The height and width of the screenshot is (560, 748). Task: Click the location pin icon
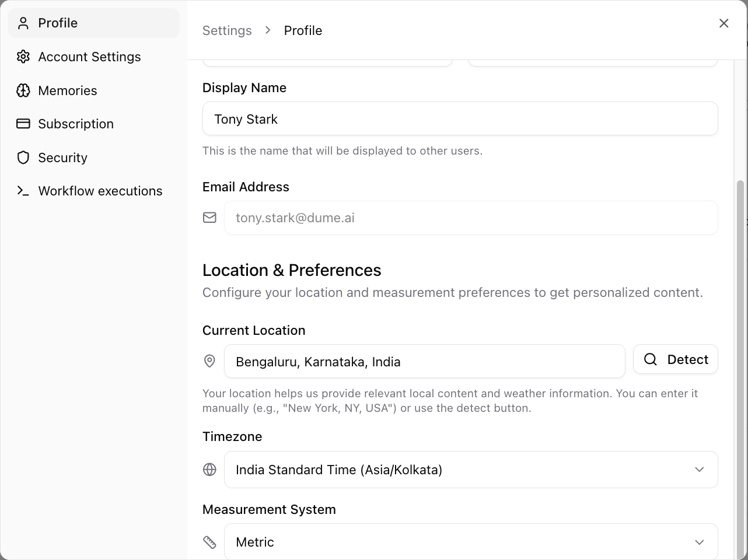click(x=209, y=361)
